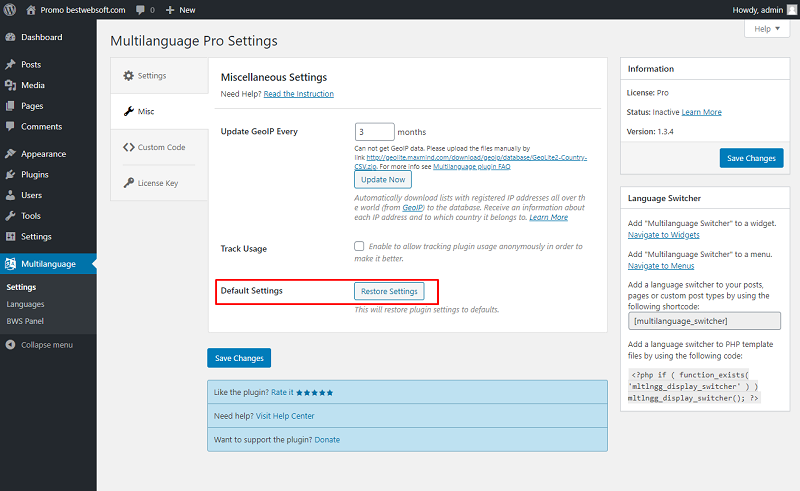The height and width of the screenshot is (491, 800).
Task: Switch to the plugin Settings tab
Action: click(x=159, y=76)
